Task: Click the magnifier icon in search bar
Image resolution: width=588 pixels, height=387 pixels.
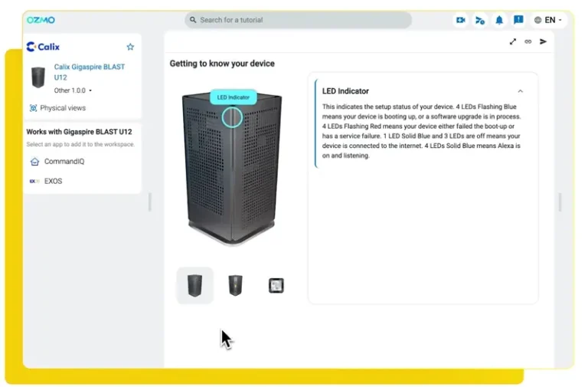Action: [x=193, y=20]
